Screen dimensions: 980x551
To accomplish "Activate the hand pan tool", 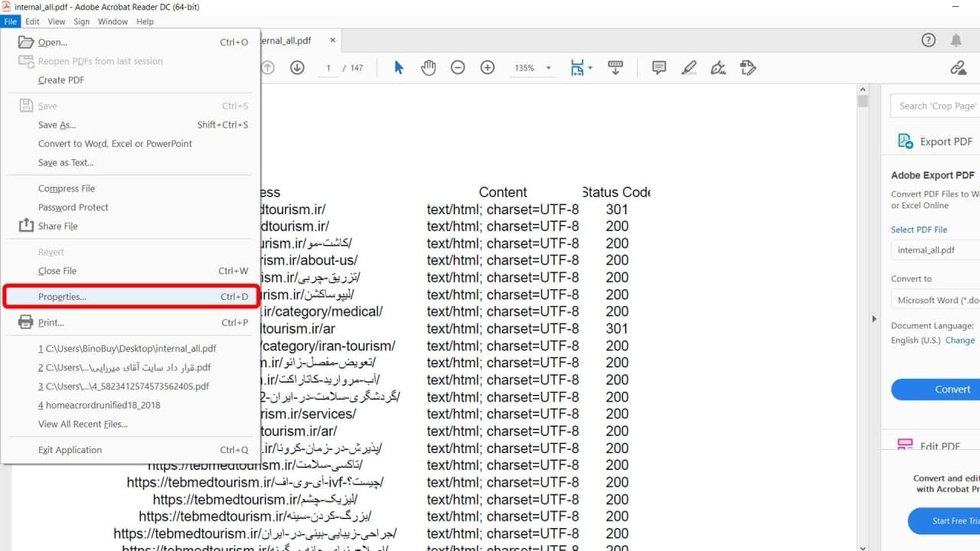I will point(428,67).
